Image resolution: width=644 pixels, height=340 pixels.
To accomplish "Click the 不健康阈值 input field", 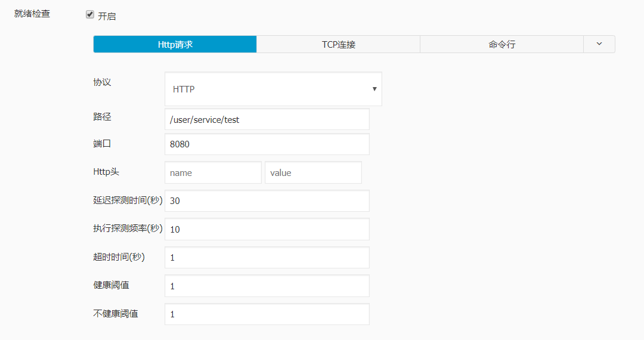I will (267, 314).
